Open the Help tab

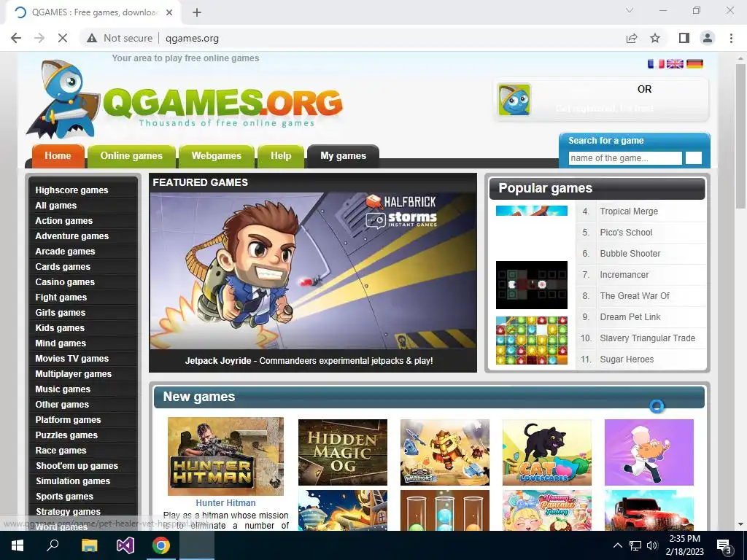[x=281, y=156]
